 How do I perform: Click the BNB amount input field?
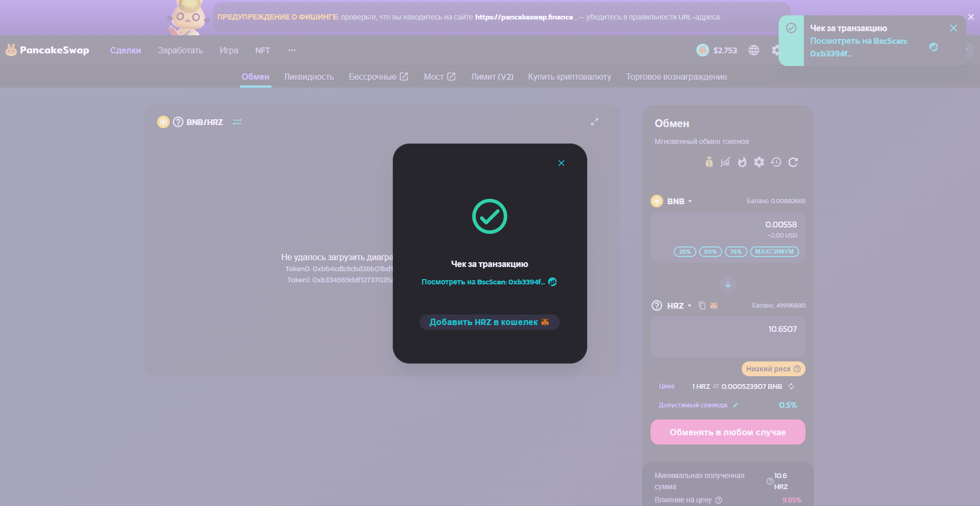pos(727,225)
